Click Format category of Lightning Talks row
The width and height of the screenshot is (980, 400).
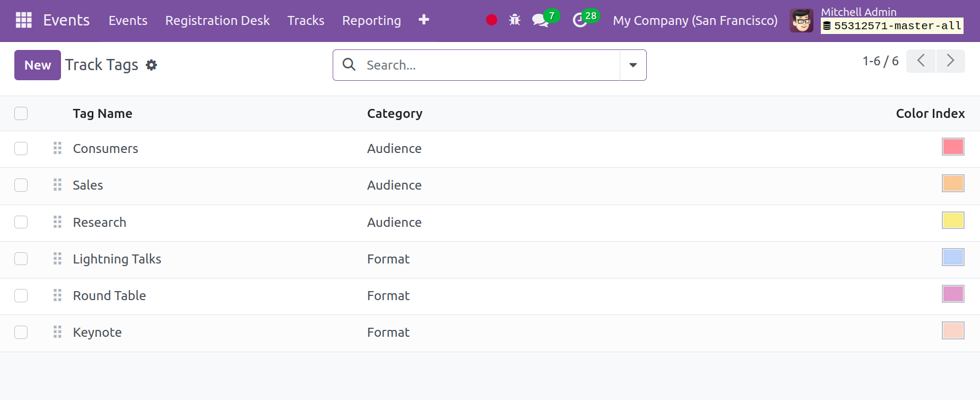[x=388, y=259]
